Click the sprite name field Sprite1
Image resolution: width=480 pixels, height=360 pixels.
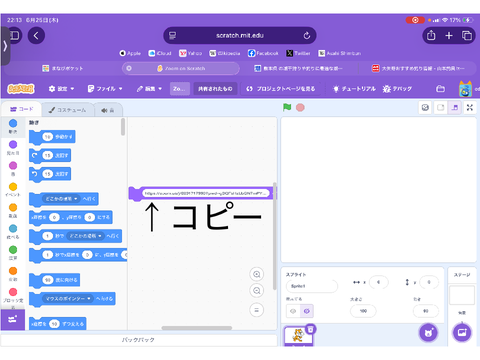point(312,286)
